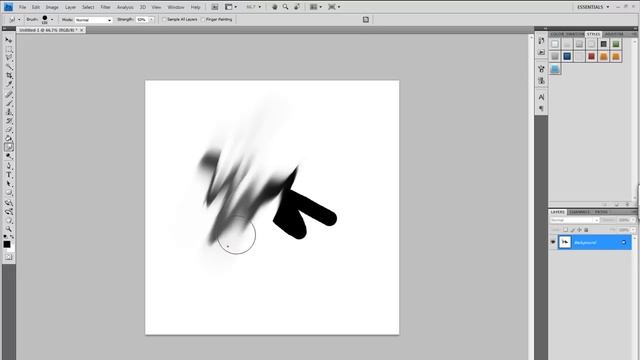
Task: Select the Clone Stamp tool
Action: (x=9, y=112)
